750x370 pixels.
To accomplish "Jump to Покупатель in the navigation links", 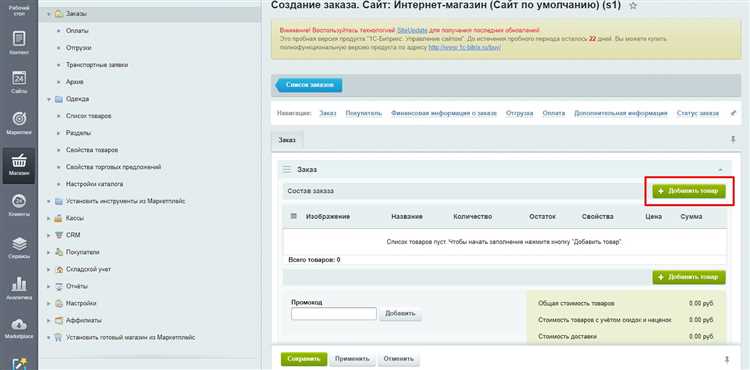I will tap(364, 113).
